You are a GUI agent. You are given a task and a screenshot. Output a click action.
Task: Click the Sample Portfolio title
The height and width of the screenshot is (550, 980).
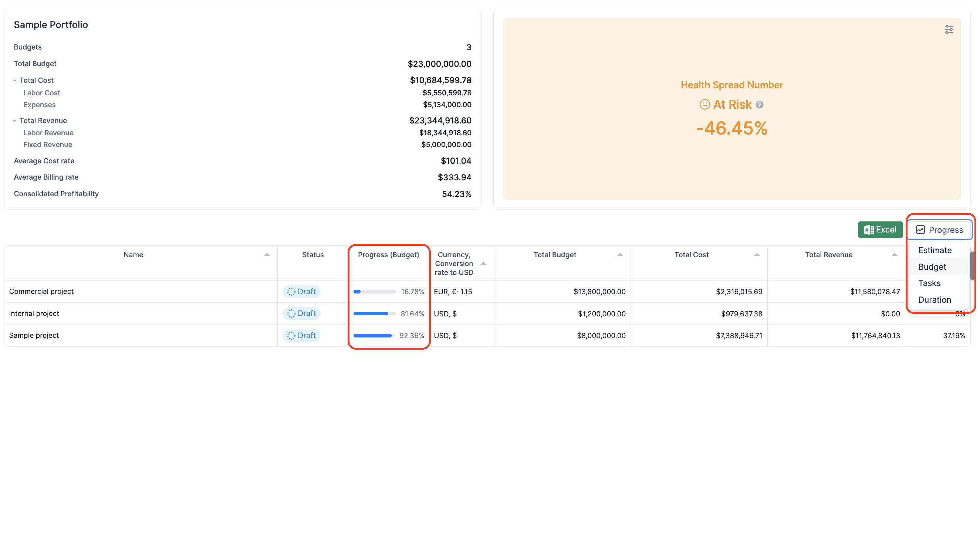click(51, 25)
